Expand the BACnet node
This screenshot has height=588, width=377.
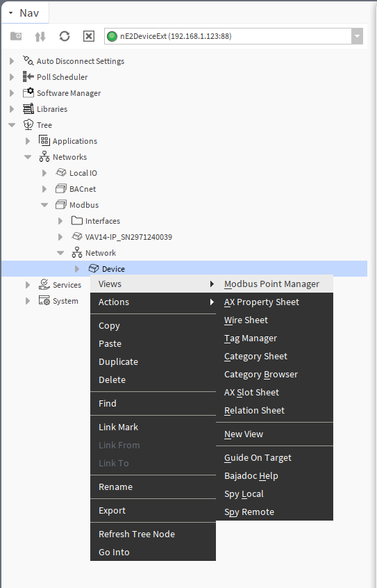(x=44, y=189)
